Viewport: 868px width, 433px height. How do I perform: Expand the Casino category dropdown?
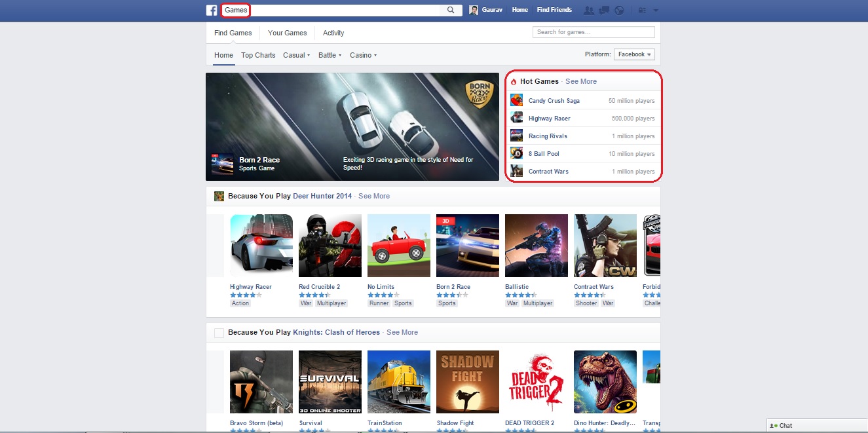[x=363, y=56]
